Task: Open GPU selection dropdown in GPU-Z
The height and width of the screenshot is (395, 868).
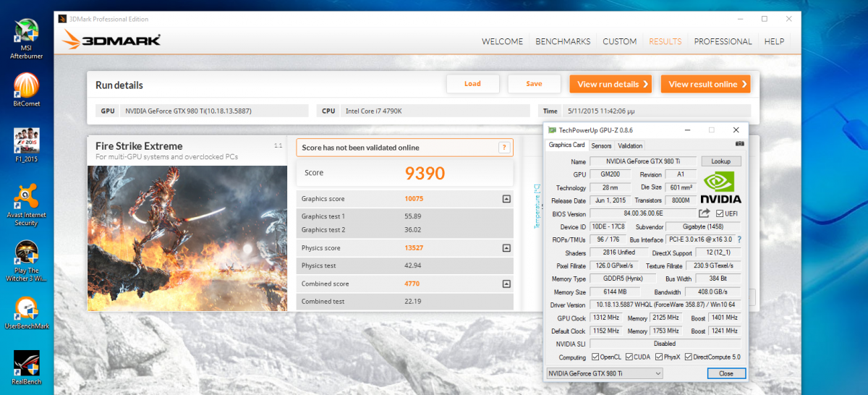Action: tap(604, 373)
